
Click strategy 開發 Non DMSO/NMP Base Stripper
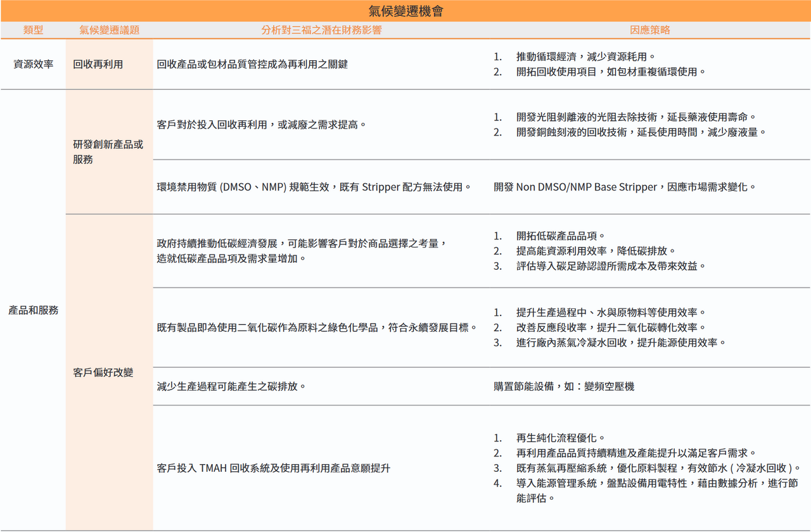(574, 187)
